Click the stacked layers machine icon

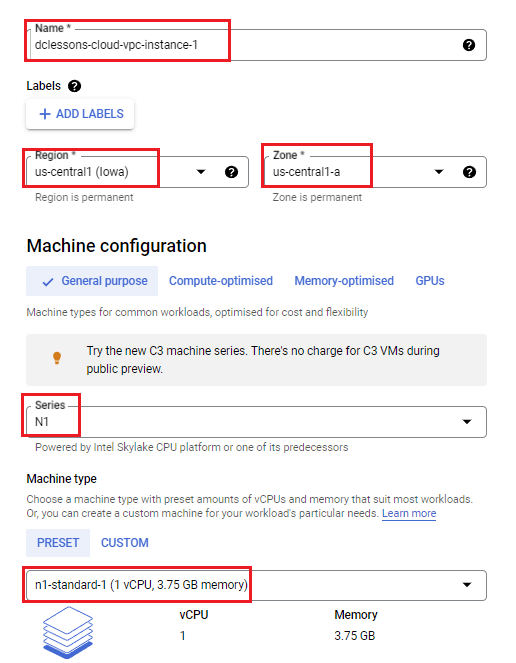68,632
